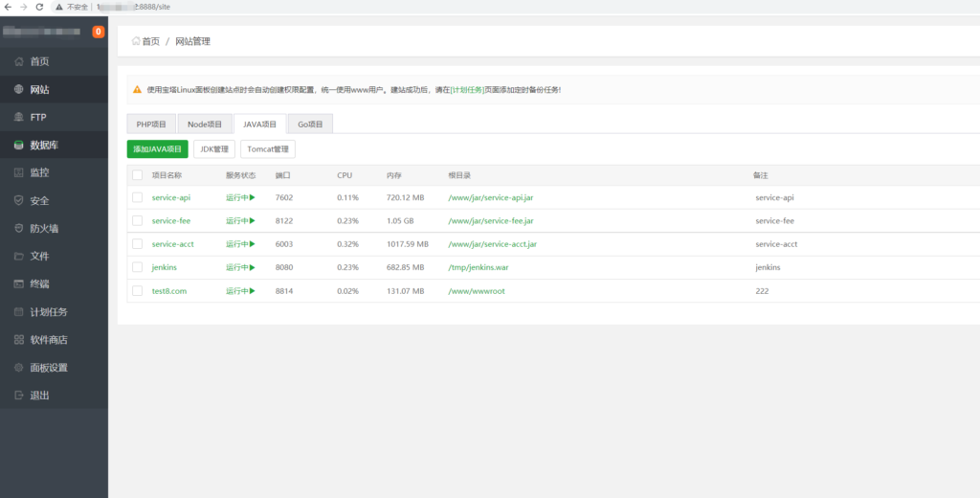This screenshot has height=498, width=980.
Task: Open the jenkins project name link
Action: 165,267
